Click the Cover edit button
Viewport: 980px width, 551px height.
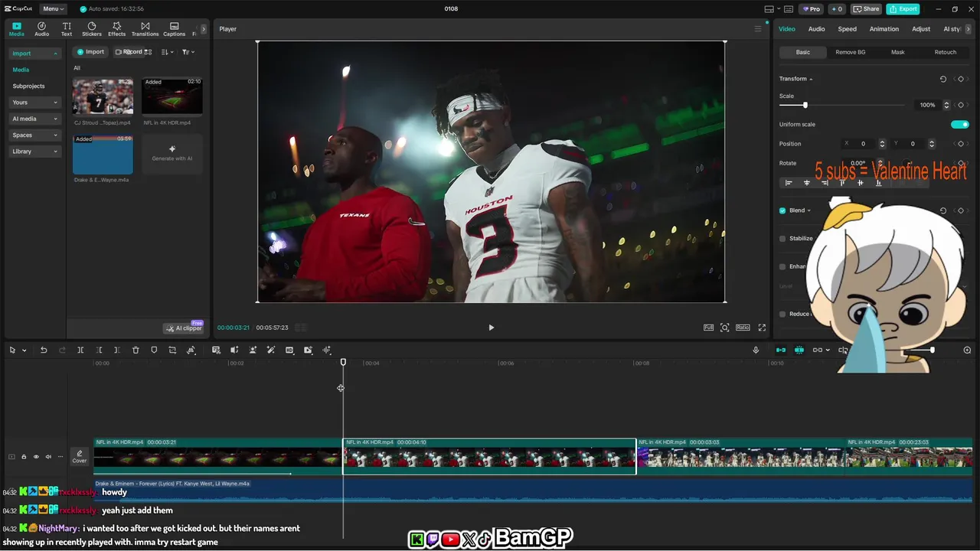click(80, 457)
